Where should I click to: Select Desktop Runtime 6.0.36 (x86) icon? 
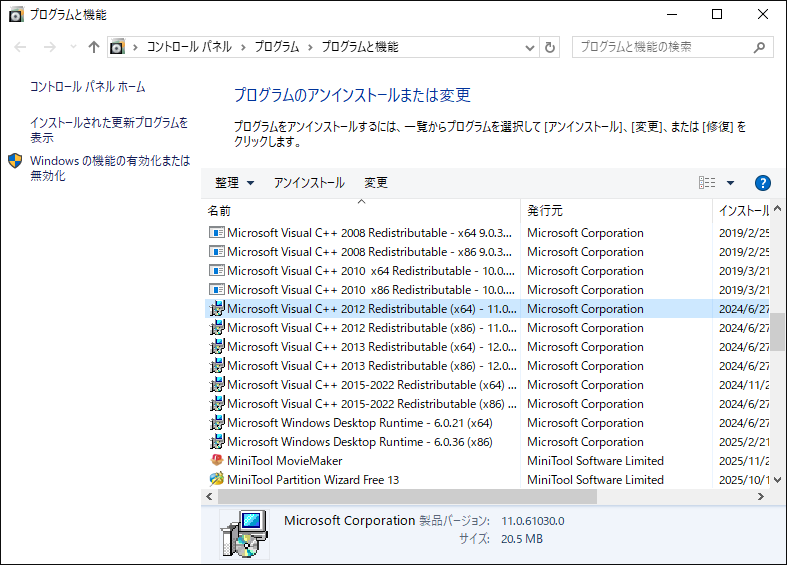(217, 442)
